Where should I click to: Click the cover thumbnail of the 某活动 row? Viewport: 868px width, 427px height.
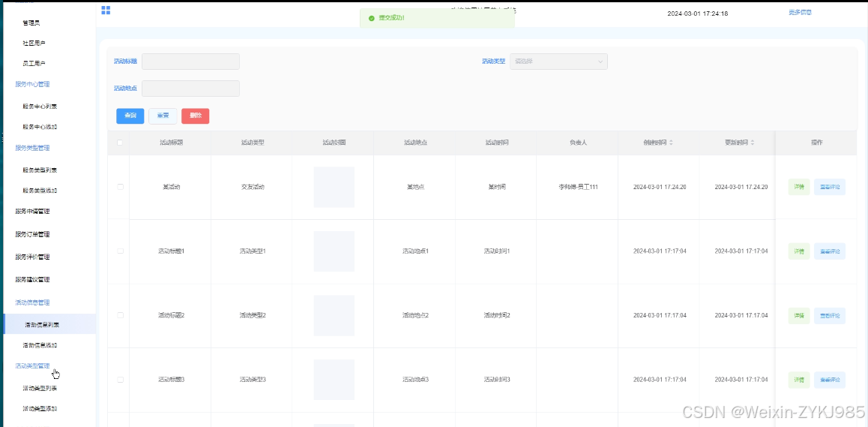point(334,187)
